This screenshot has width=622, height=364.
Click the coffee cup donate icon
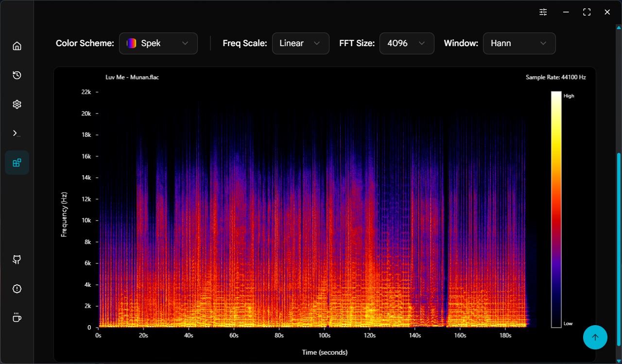click(17, 318)
